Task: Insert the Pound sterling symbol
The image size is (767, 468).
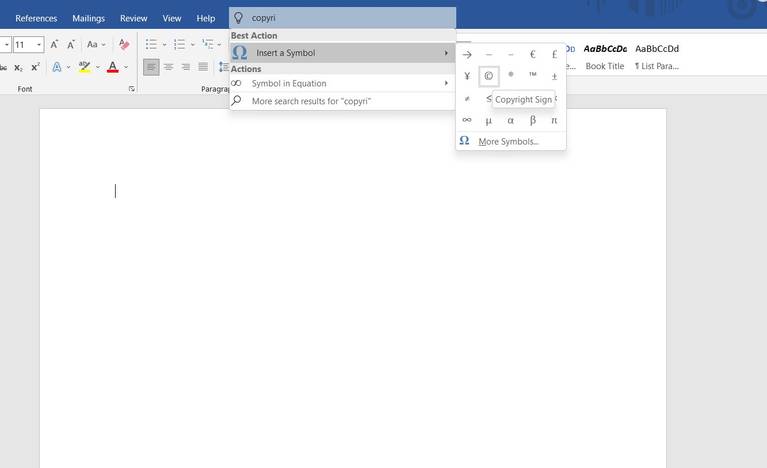Action: [554, 54]
